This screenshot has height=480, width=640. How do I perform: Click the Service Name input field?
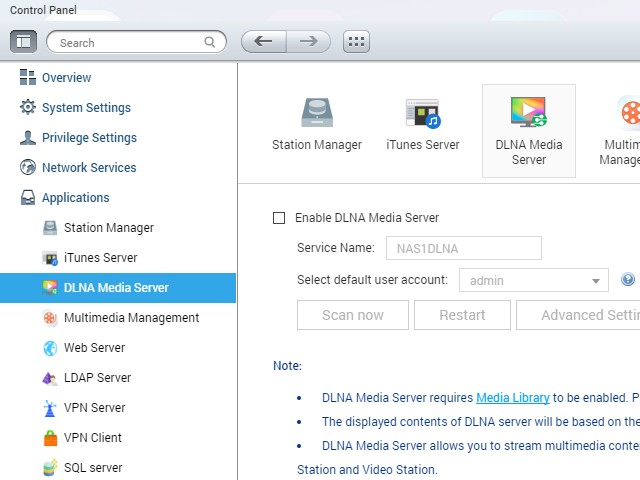464,248
